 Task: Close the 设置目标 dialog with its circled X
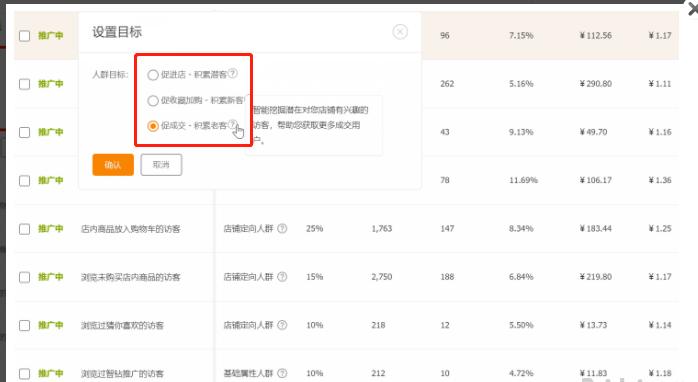coord(400,32)
